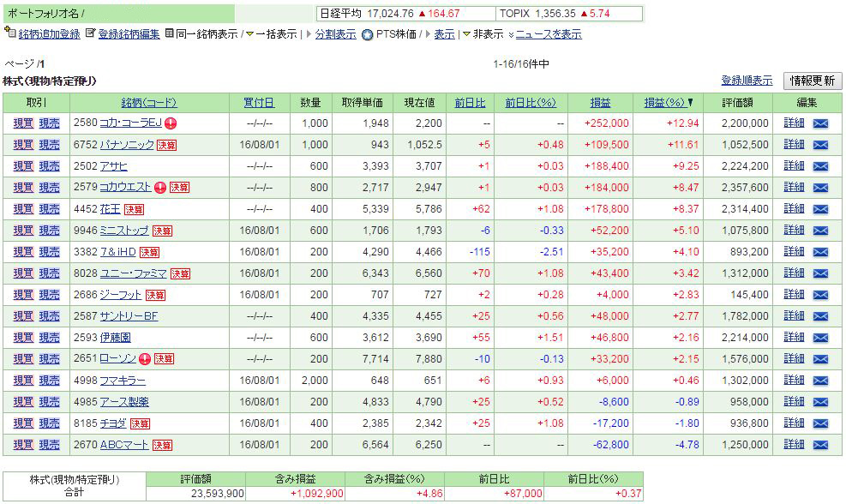Screen dimensions: 846x504
Task: Sort by 損益 column header
Action: [x=601, y=103]
